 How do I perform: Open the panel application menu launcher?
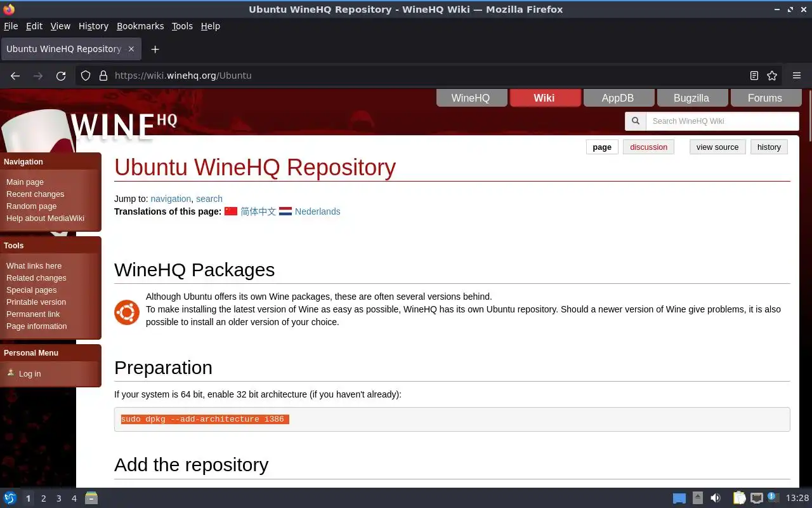click(10, 498)
